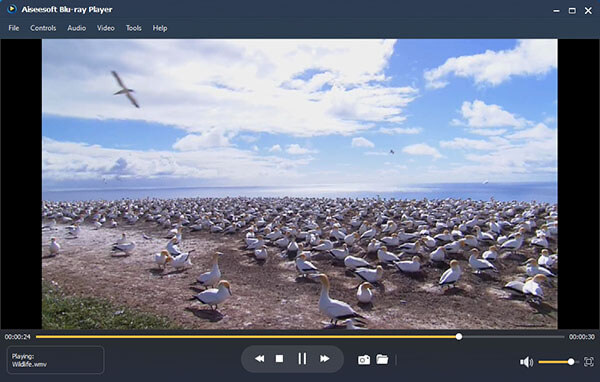This screenshot has height=382, width=600.
Task: Fast forward the video
Action: tap(324, 359)
